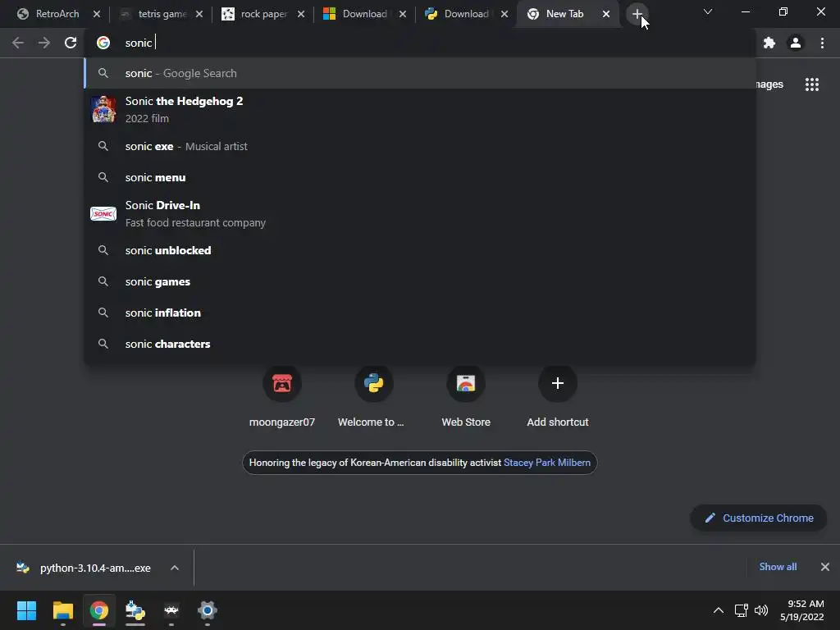
Task: Select Sonic the Hedgehog 2 suggestion
Action: pyautogui.click(x=420, y=109)
